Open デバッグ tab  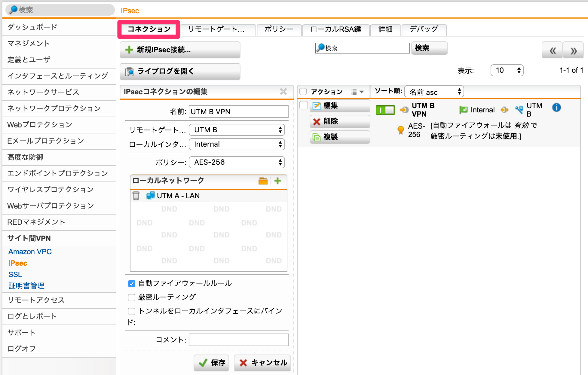pyautogui.click(x=424, y=29)
